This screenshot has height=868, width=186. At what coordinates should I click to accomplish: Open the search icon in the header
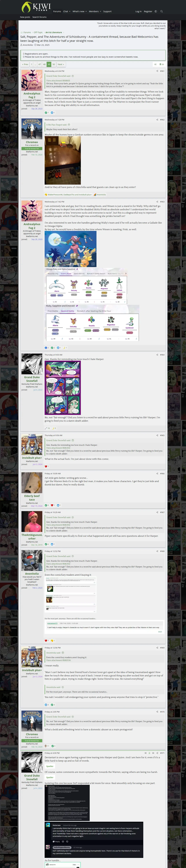point(161,11)
